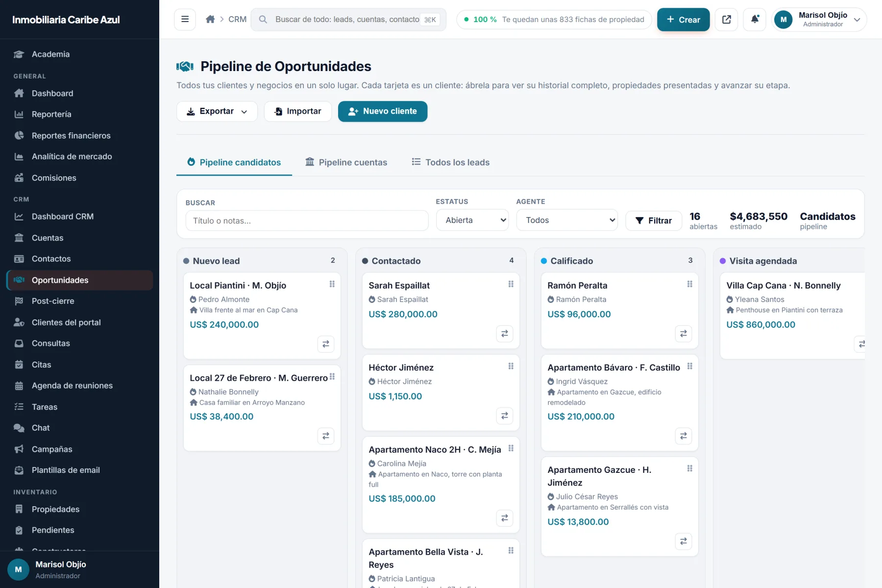This screenshot has height=588, width=882.
Task: Click the swap stage icon on Apartamento Bávaro card
Action: [684, 436]
